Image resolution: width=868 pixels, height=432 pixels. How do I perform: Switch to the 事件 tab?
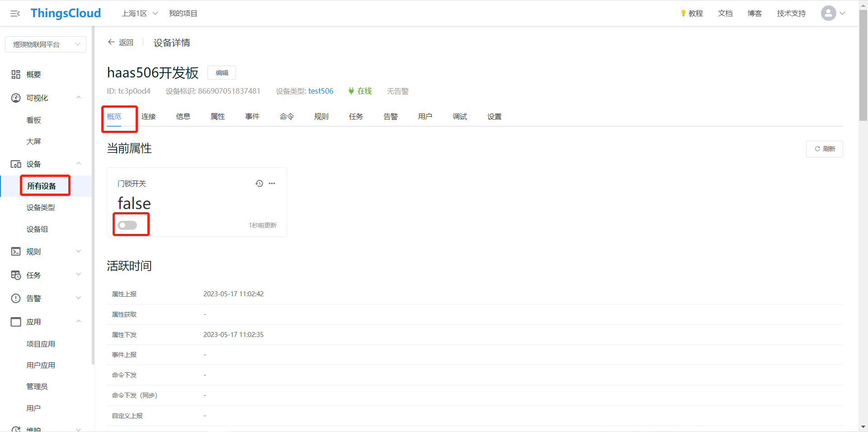252,117
